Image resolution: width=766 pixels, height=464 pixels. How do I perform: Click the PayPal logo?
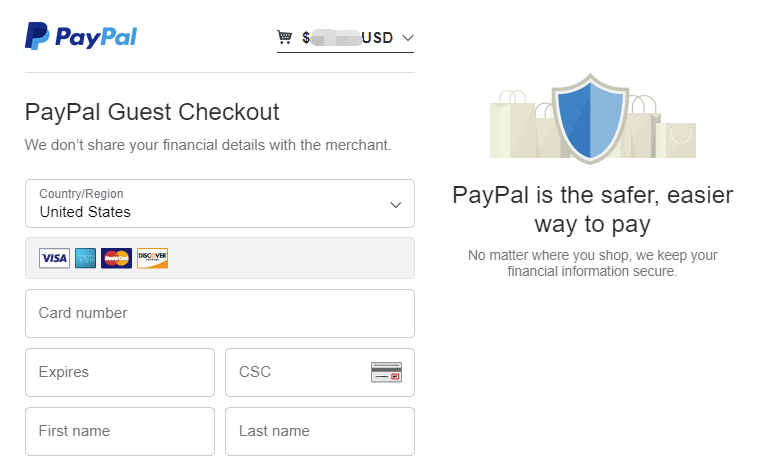[x=81, y=37]
